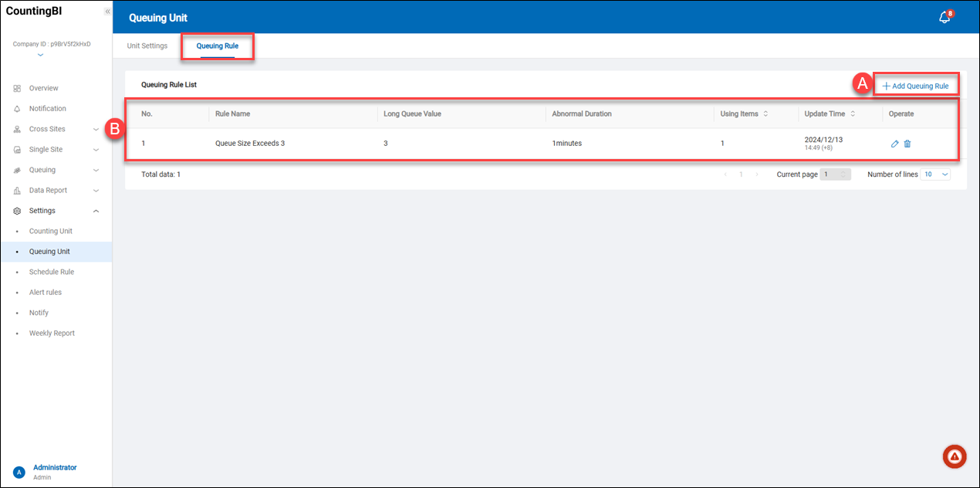
Task: Sort the table by Update Time
Action: click(853, 114)
